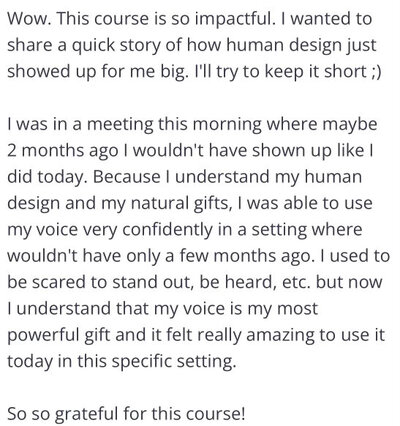Click the winking emoticon ";)"
Viewport: 400px width, 426px height.
pyautogui.click(x=375, y=72)
